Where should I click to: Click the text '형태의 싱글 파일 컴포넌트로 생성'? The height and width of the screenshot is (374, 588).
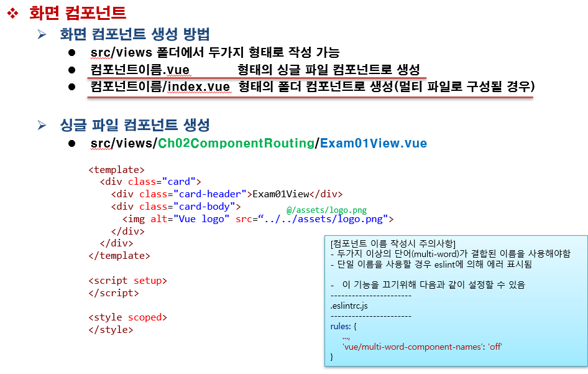[329, 70]
